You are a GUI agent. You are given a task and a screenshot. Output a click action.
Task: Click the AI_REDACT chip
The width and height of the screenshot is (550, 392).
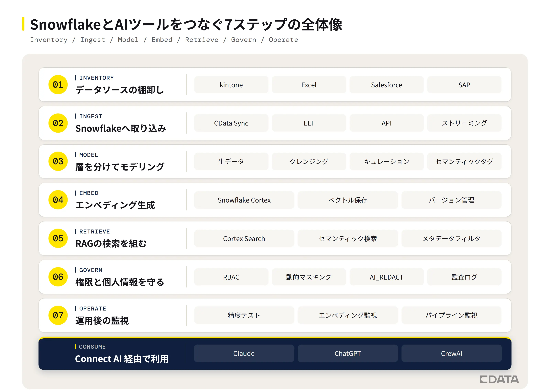click(x=386, y=277)
